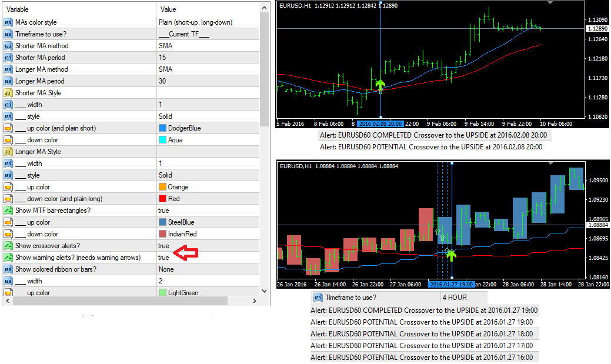Viewport: 611px width, 364px height.
Task: Click the vertical scrollbar down arrow
Action: pos(264,290)
